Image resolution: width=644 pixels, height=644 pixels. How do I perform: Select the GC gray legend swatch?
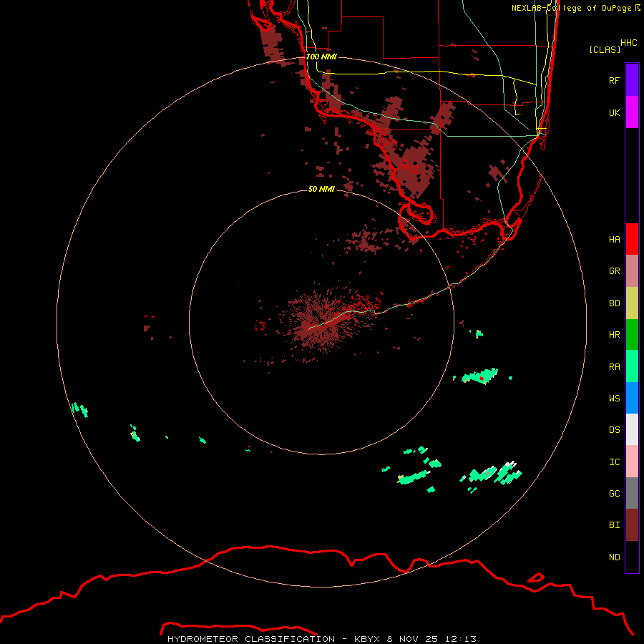coord(632,493)
